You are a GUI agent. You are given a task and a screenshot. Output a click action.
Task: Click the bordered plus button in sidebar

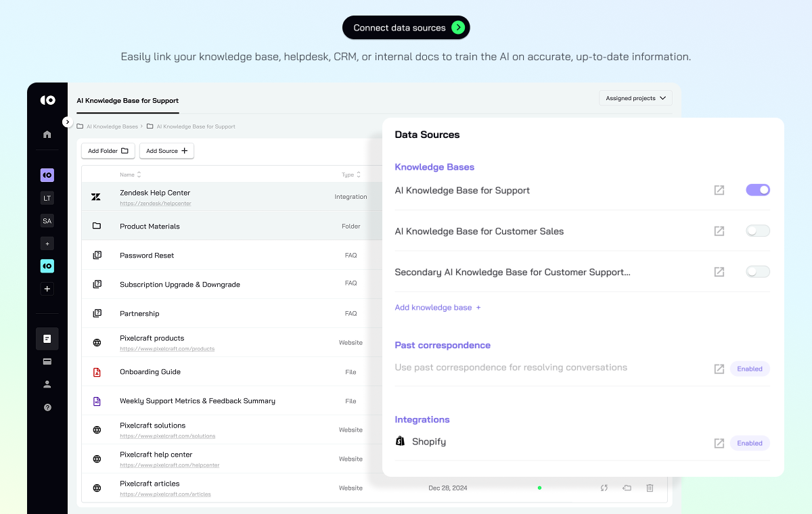click(x=47, y=289)
